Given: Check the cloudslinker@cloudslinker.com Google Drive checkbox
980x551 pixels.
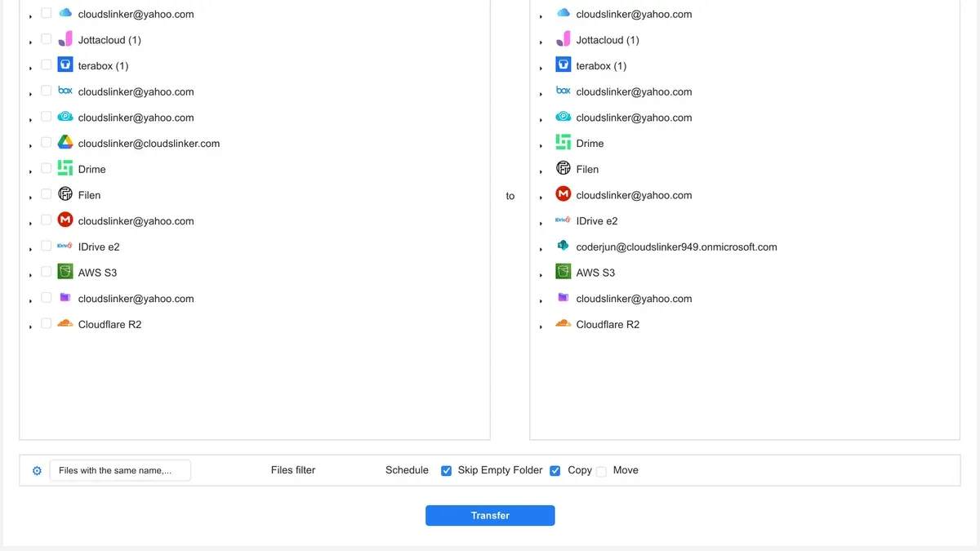Looking at the screenshot, I should click(46, 142).
